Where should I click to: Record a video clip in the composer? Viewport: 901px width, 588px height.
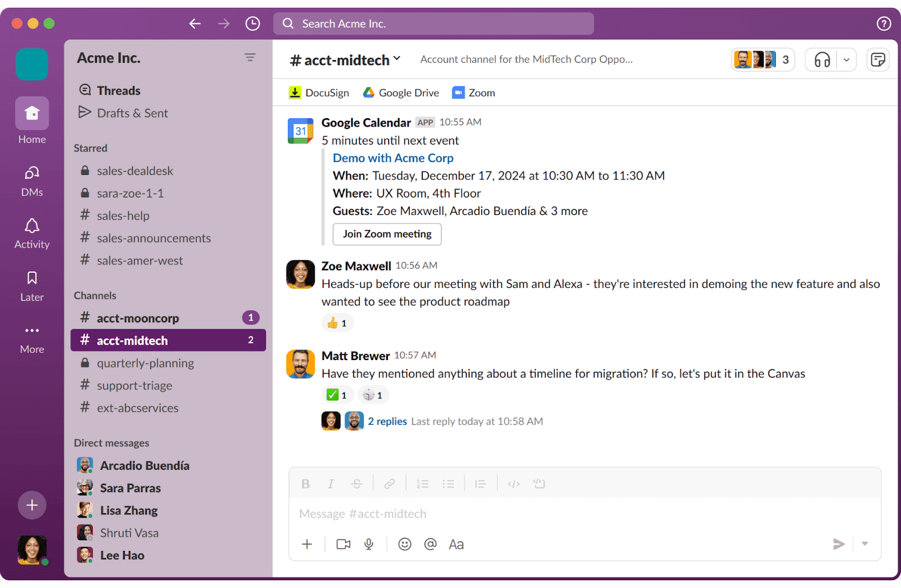343,544
